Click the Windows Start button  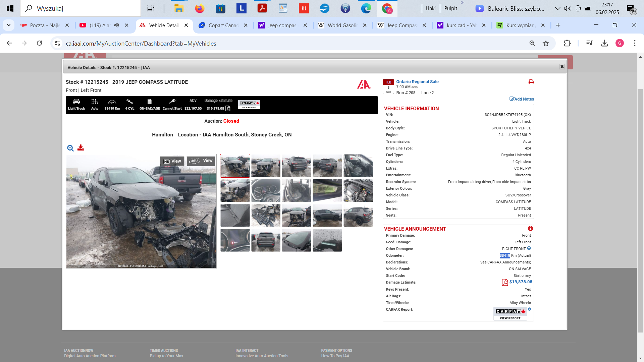10,8
